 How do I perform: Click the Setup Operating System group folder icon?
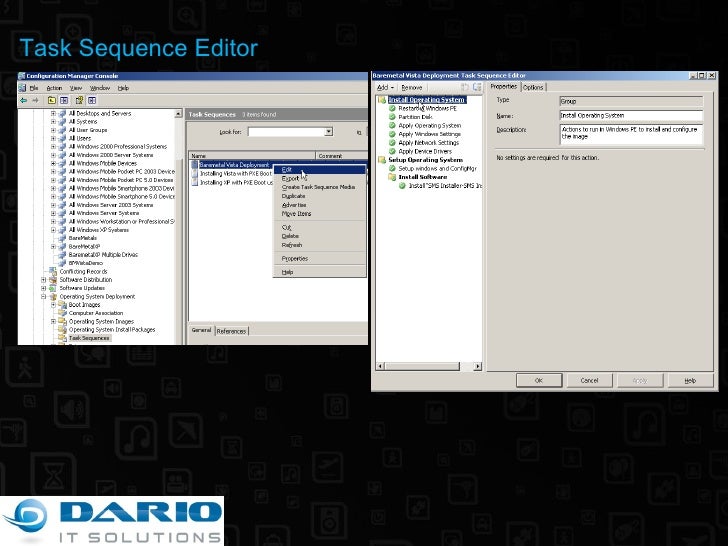(382, 160)
